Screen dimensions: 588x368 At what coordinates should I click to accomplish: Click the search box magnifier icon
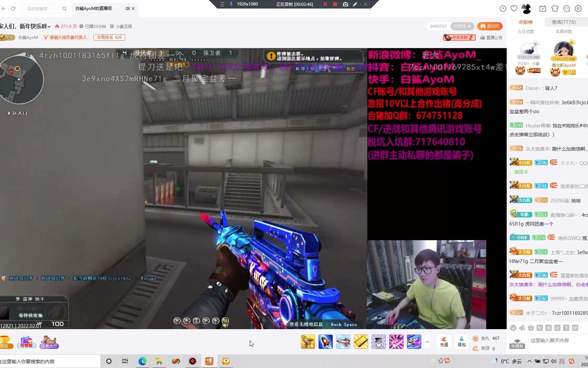pos(64,9)
